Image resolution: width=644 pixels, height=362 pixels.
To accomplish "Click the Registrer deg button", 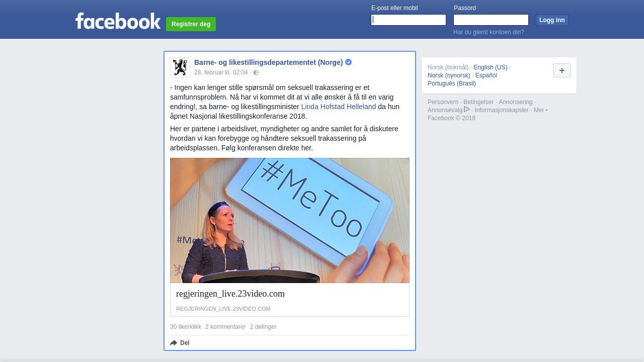I will tap(191, 24).
